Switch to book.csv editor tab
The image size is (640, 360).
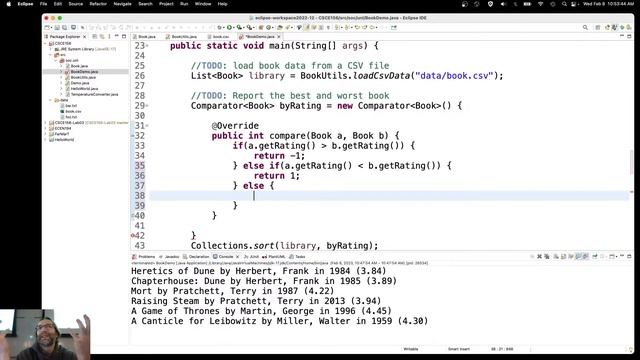(218, 37)
